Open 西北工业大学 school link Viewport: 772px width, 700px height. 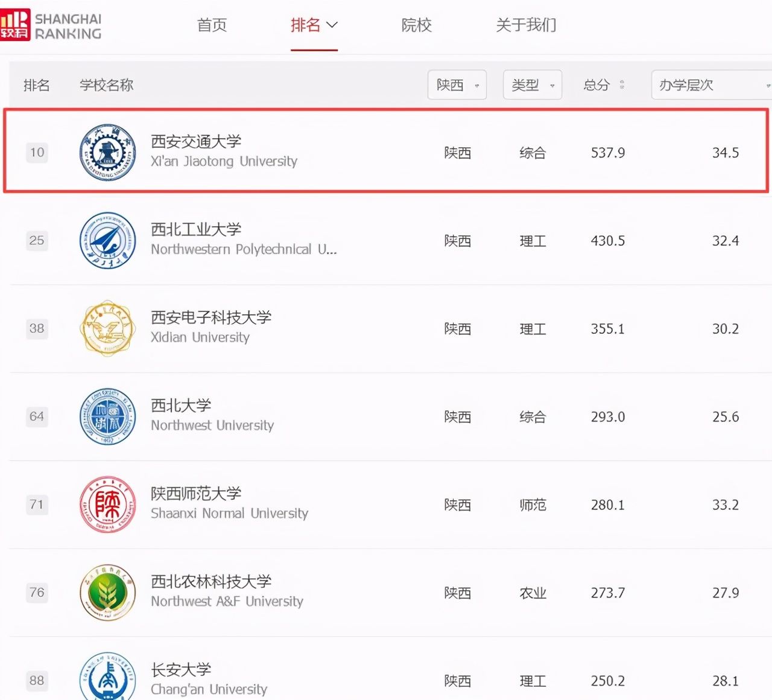pos(196,229)
